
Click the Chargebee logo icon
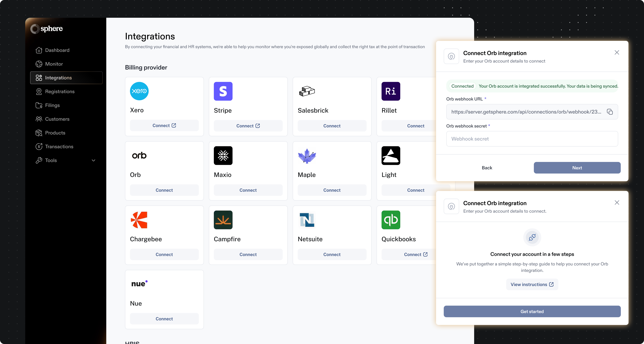139,220
